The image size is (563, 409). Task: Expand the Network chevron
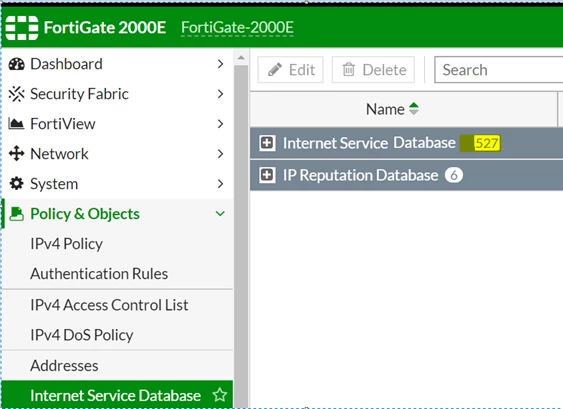pos(220,154)
